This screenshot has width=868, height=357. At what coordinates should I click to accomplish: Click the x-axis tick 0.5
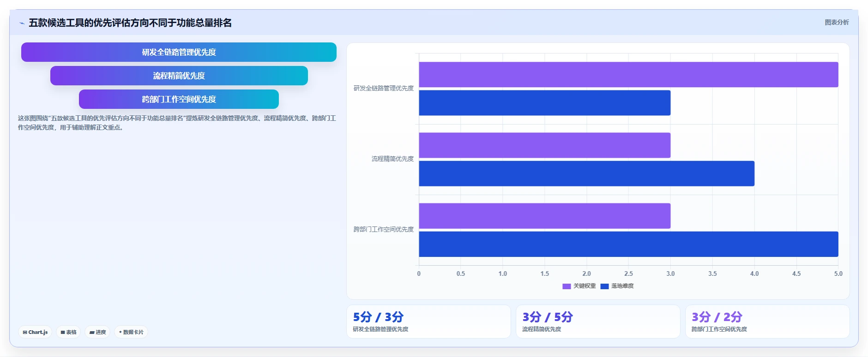click(461, 274)
